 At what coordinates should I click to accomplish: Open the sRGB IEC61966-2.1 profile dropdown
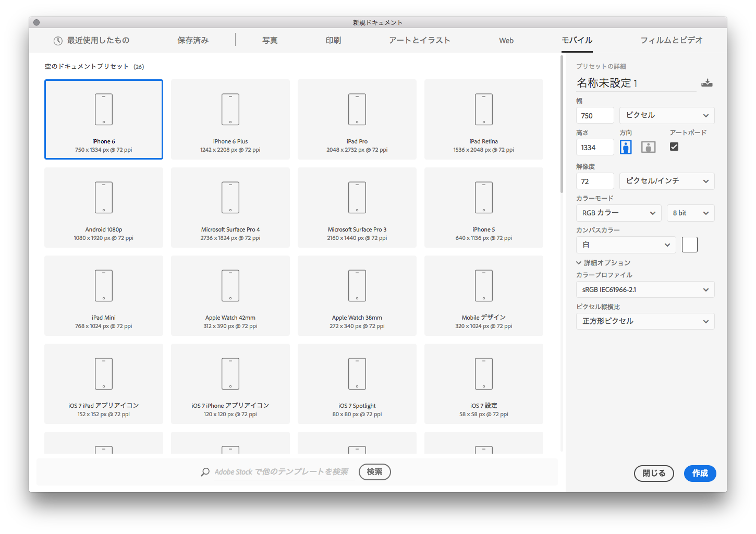[645, 289]
